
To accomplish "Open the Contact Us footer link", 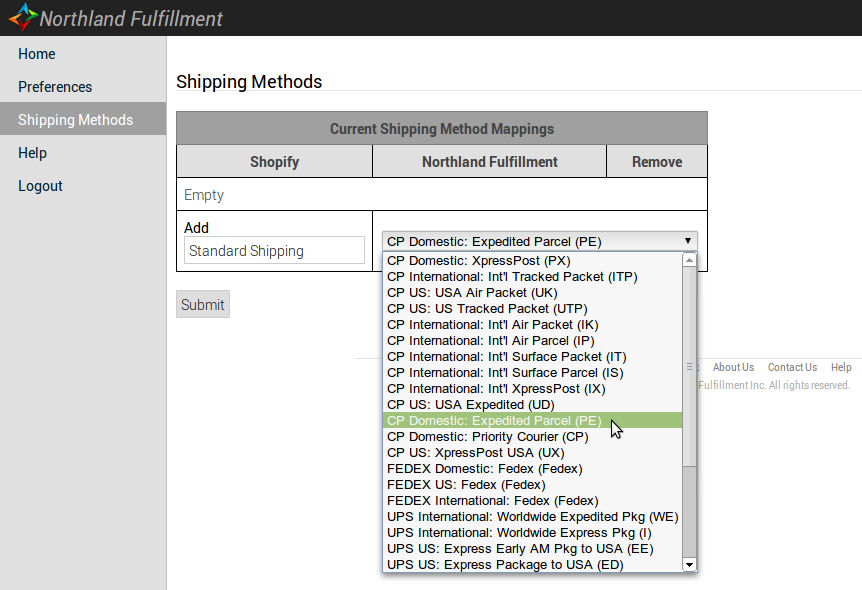I will (792, 367).
